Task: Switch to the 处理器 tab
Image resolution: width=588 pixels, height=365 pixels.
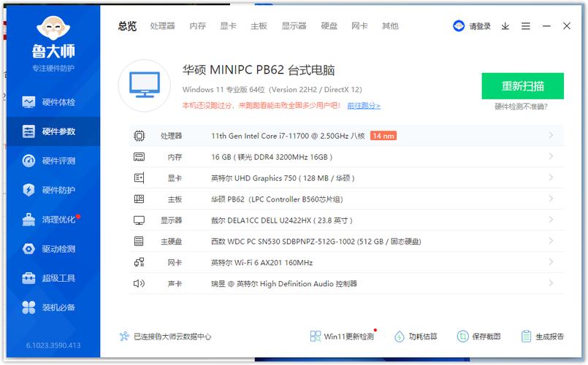Action: point(162,26)
